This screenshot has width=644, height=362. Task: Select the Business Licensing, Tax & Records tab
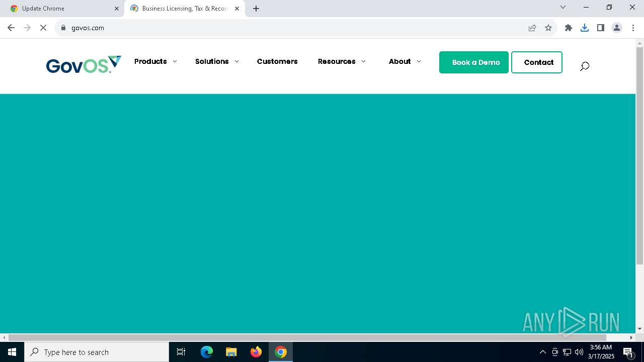point(185,9)
